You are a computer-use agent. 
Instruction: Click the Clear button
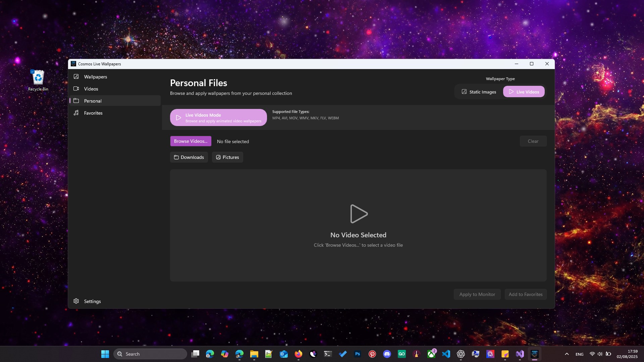click(533, 141)
